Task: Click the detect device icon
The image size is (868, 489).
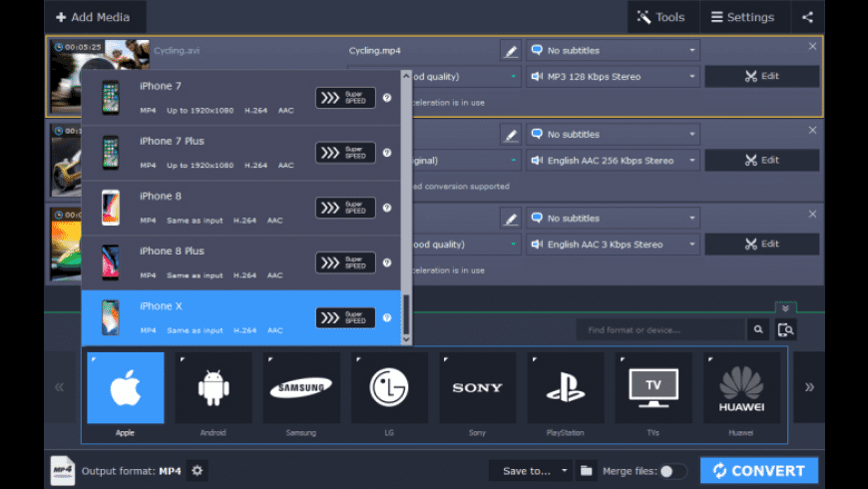Action: (x=785, y=330)
